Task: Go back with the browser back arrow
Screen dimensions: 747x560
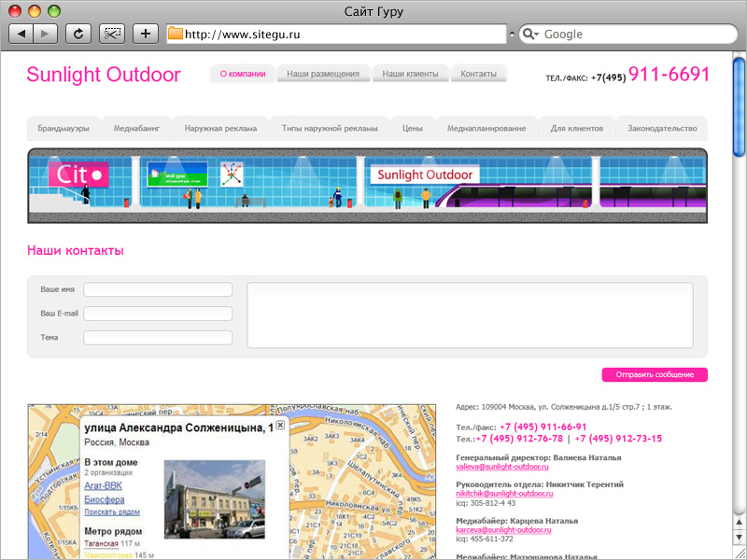Action: (21, 34)
